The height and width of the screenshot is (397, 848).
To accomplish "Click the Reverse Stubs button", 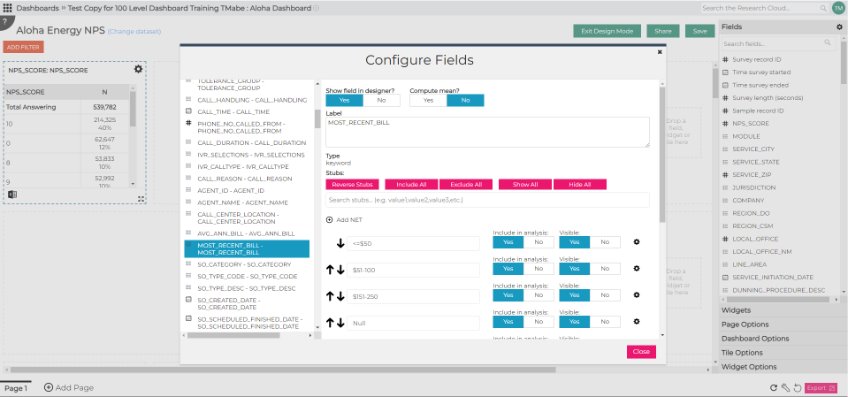I will pos(353,184).
